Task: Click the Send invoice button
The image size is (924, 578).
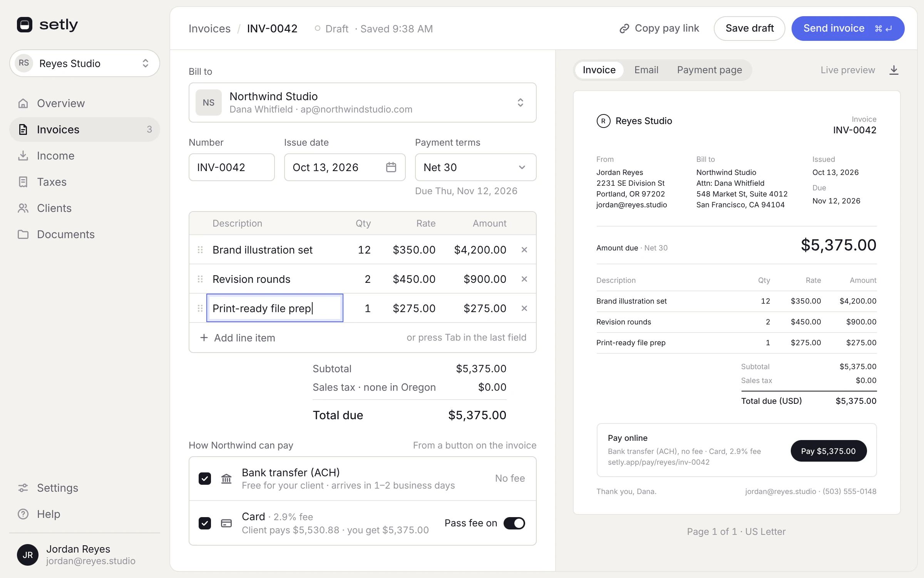Action: point(848,29)
